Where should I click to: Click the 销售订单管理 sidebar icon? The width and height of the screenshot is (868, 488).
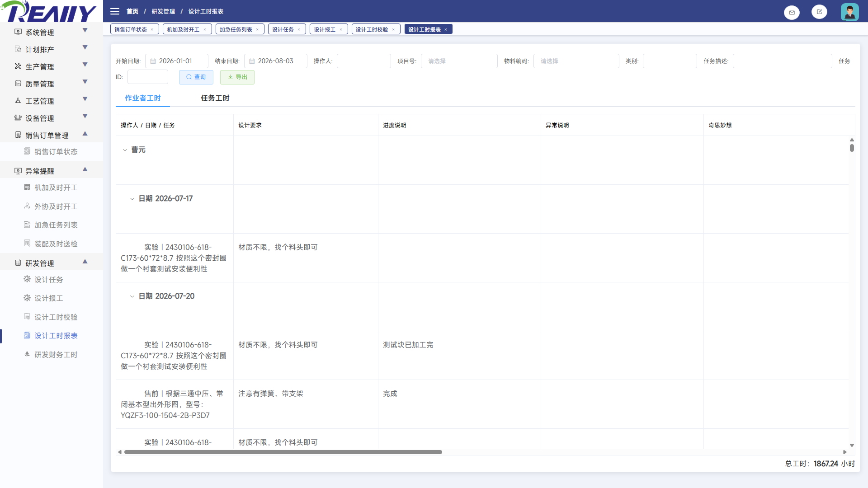[x=18, y=135]
